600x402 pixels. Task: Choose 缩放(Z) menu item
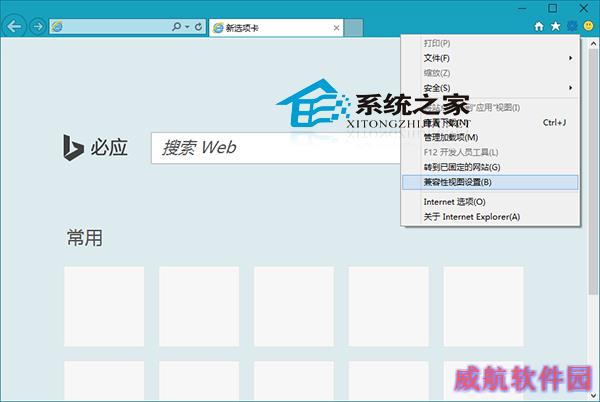[x=491, y=73]
